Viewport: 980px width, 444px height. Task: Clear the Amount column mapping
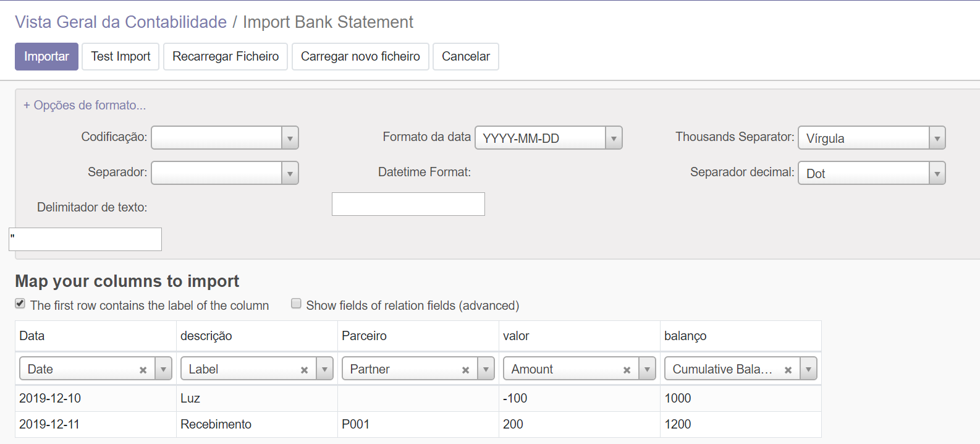click(627, 370)
